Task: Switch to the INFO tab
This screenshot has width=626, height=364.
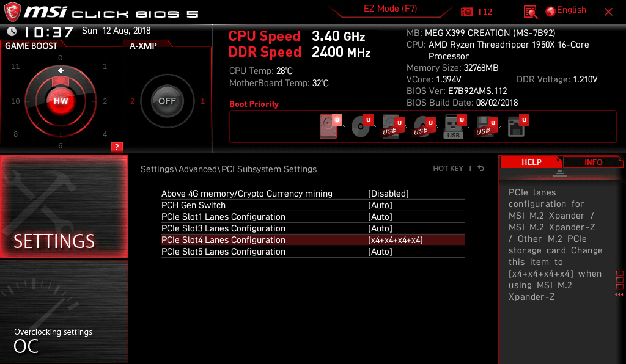Action: point(593,162)
